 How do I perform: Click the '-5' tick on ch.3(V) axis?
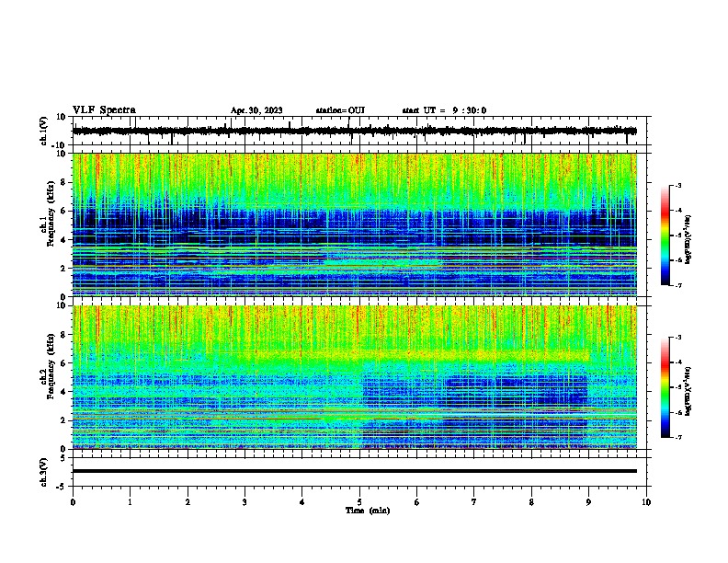pyautogui.click(x=62, y=487)
